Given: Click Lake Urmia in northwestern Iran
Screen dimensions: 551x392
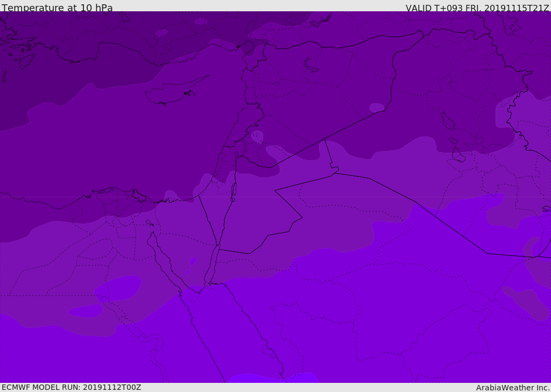Looking at the screenshot, I should tap(448, 120).
